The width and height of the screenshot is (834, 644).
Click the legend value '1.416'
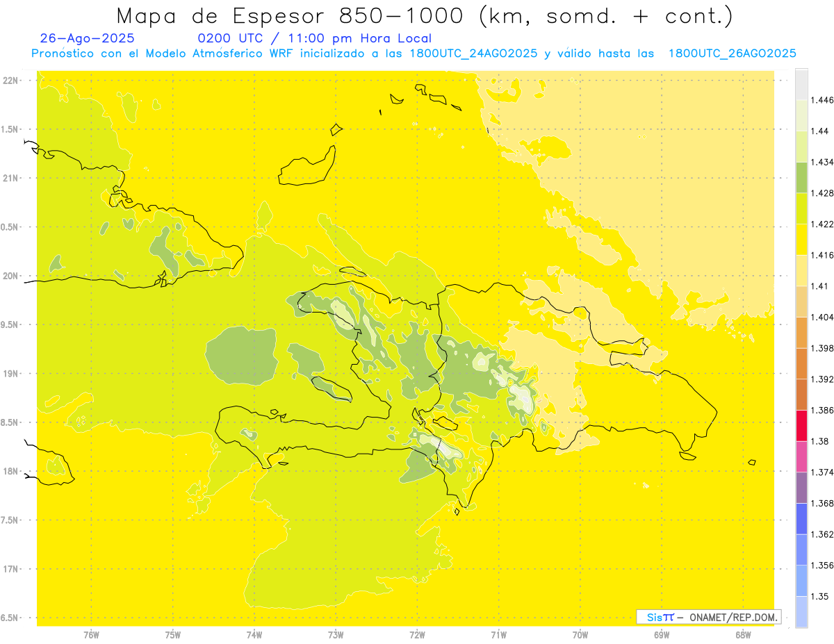pyautogui.click(x=824, y=255)
